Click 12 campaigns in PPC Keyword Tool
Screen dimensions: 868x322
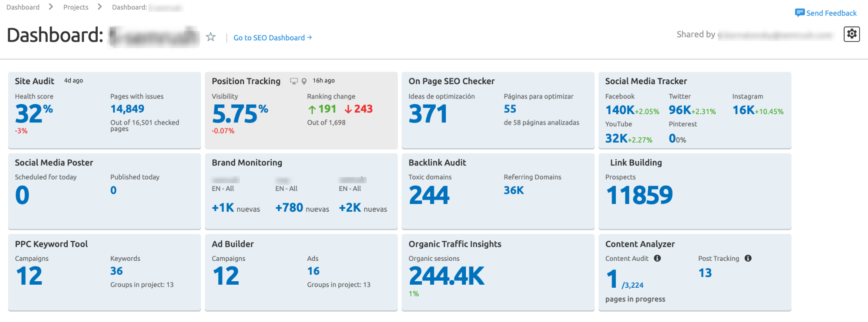pos(29,276)
